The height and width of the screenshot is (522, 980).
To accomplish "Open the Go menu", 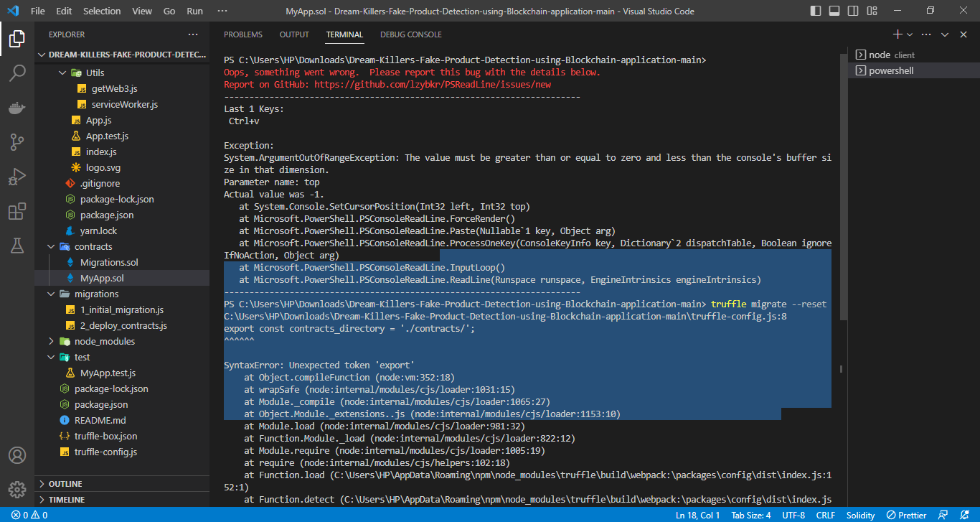I will (169, 11).
